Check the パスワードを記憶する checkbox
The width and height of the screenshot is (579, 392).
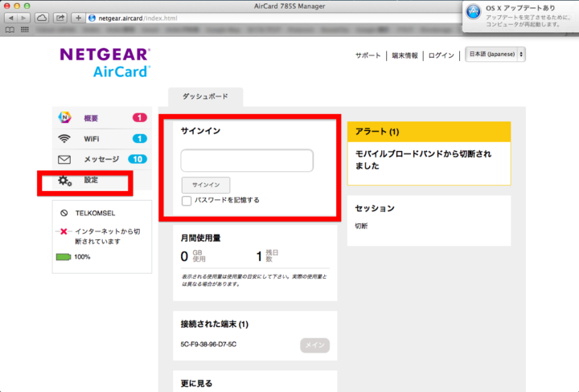coord(187,201)
